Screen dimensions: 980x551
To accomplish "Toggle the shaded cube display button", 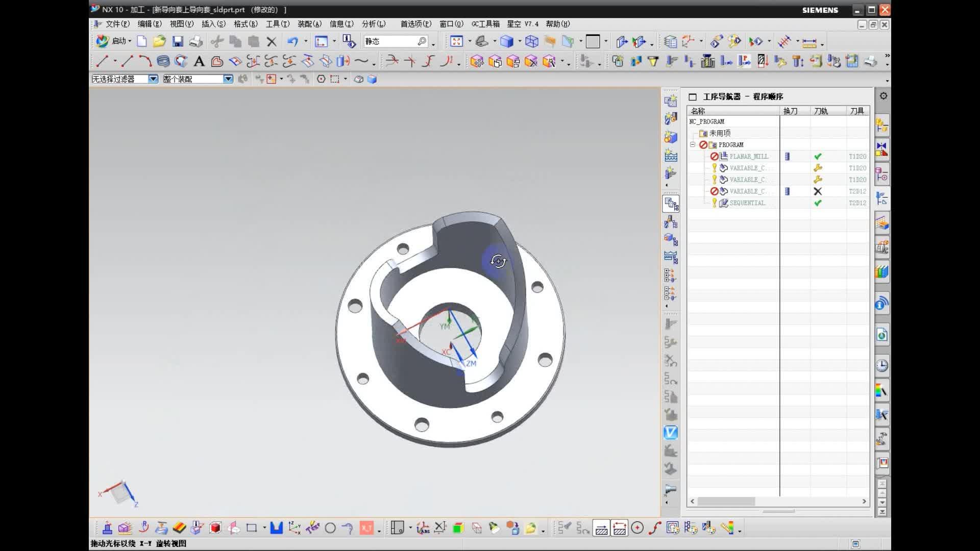I will 507,41.
